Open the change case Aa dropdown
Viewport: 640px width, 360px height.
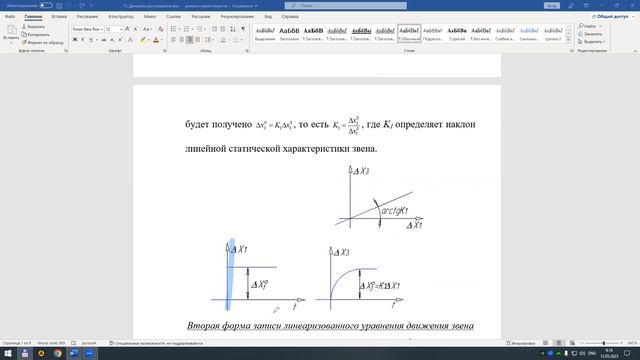[x=147, y=29]
